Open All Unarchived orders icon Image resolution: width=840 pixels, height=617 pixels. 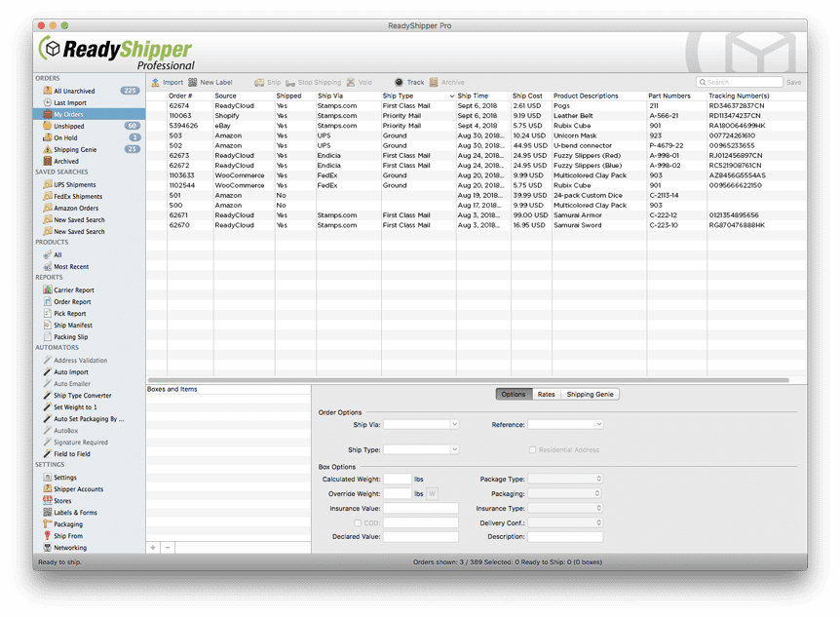click(47, 91)
